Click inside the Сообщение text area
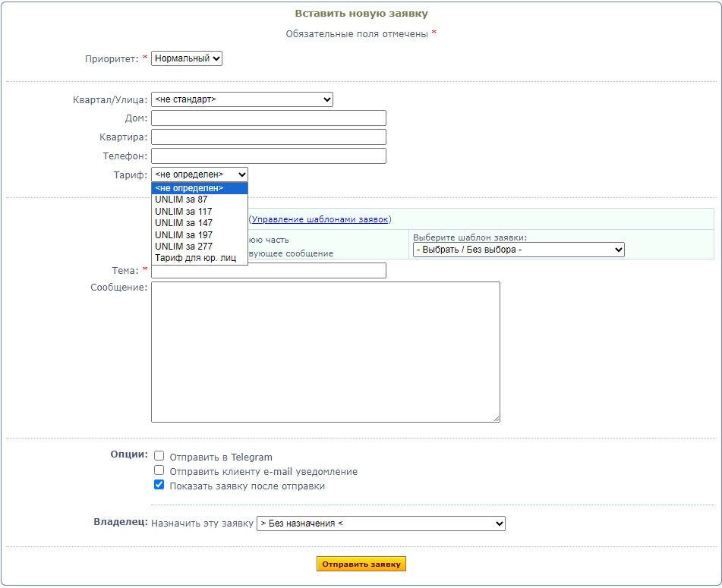Screen dimensions: 722x588 (x=326, y=352)
